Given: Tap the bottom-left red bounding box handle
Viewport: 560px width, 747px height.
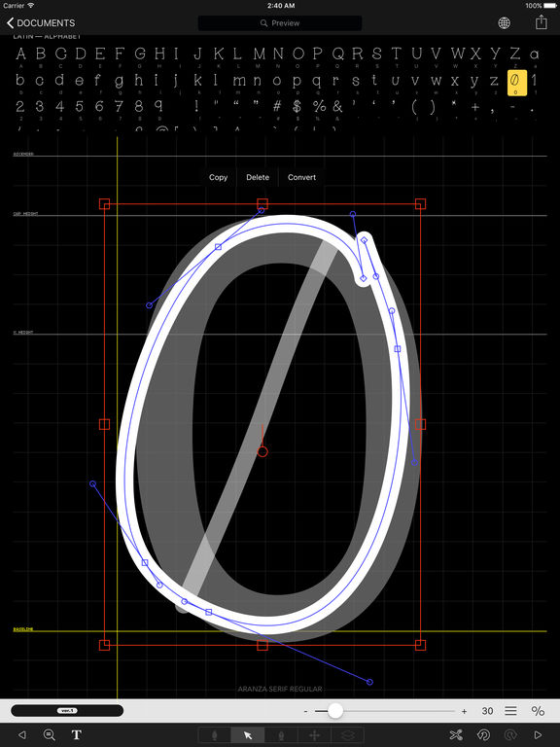Looking at the screenshot, I should click(x=104, y=645).
